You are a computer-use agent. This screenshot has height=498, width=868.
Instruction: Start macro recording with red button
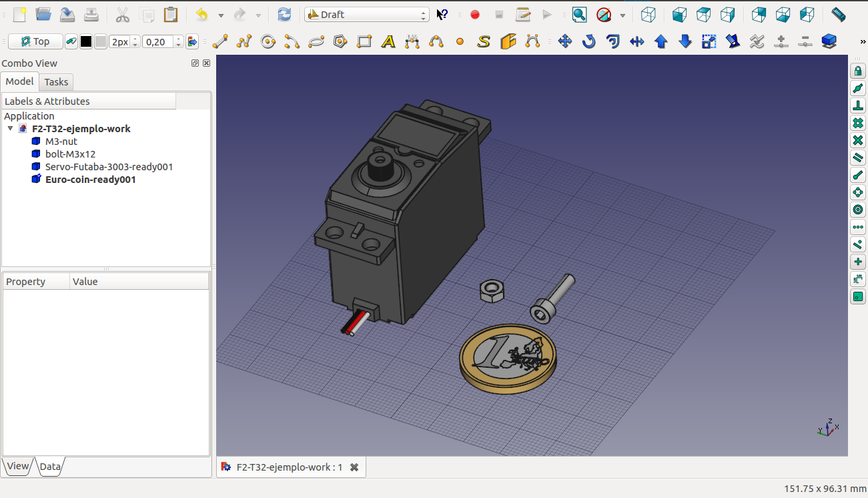tap(475, 15)
